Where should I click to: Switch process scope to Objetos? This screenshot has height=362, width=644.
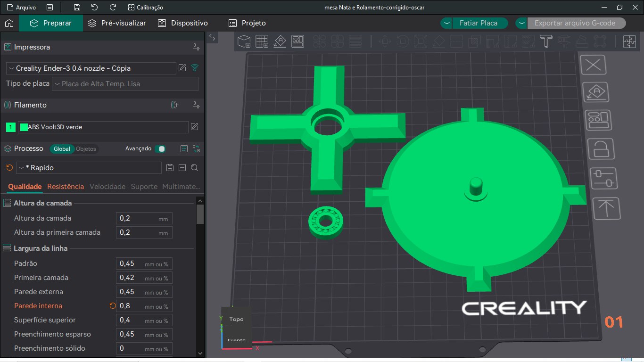click(x=86, y=149)
